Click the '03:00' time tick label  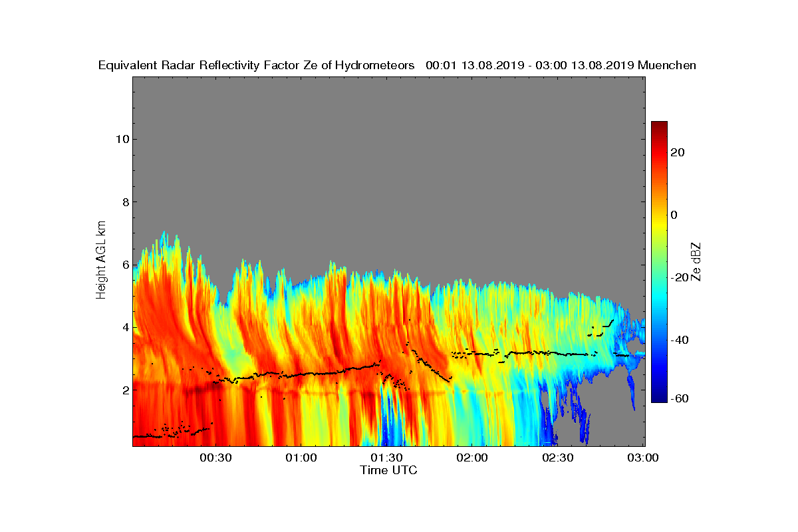[644, 458]
